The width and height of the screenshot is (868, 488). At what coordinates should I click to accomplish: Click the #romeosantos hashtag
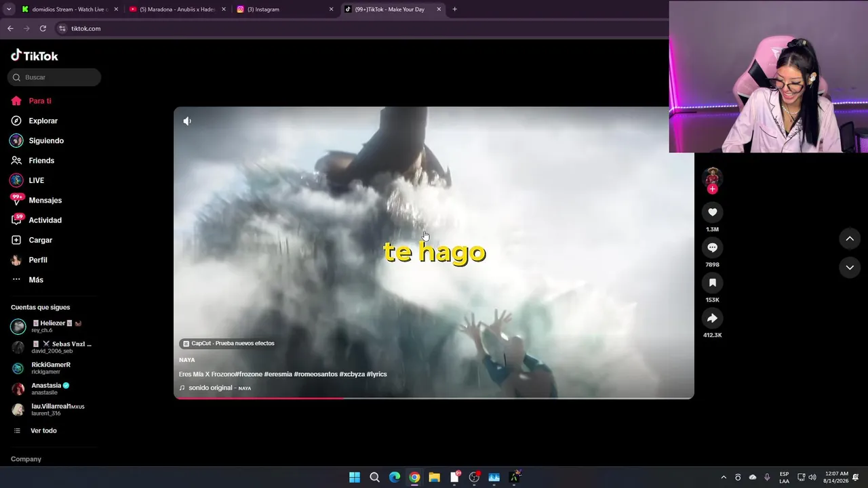click(315, 374)
